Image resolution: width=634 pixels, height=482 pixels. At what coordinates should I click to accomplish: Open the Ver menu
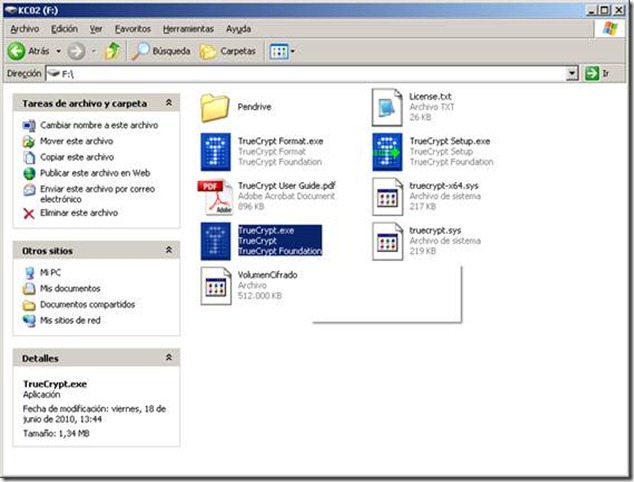pyautogui.click(x=96, y=29)
